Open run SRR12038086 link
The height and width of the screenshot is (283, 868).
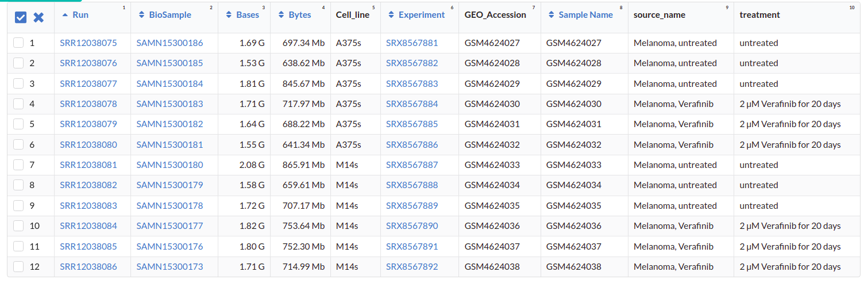(x=88, y=266)
